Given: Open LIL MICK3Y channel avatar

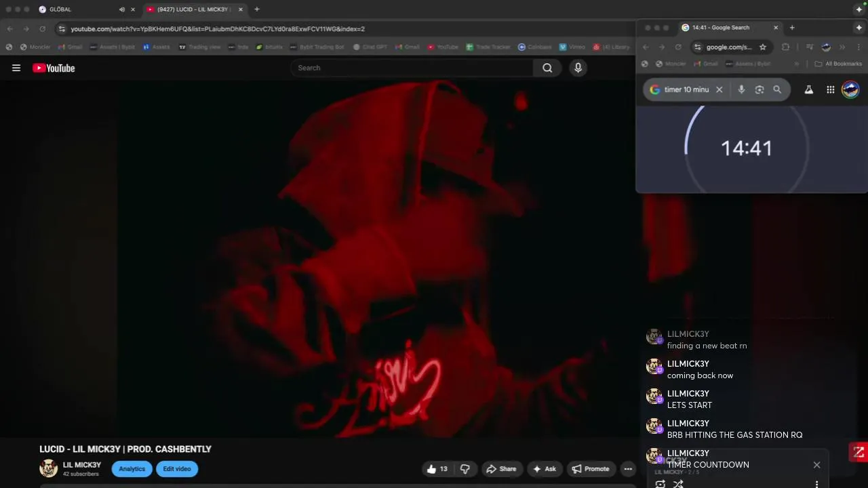Looking at the screenshot, I should [x=48, y=468].
